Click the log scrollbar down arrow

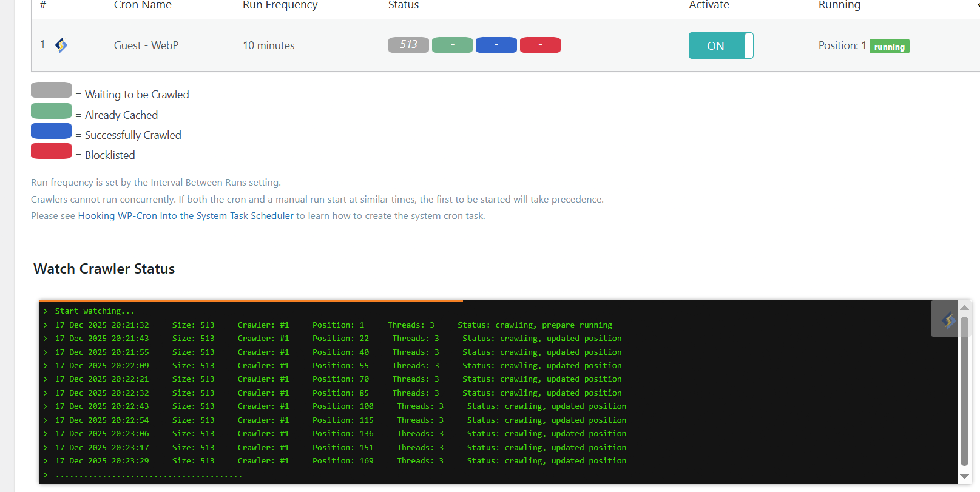point(964,477)
